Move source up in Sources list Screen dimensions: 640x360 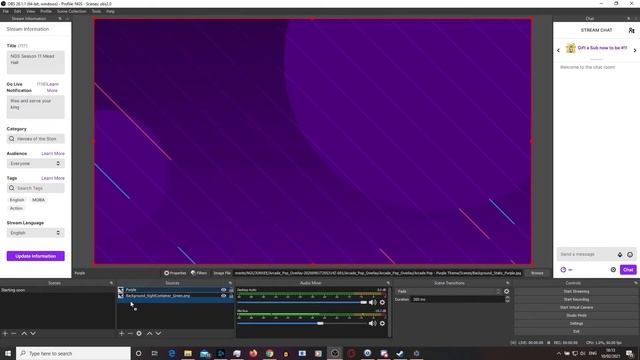(149, 333)
